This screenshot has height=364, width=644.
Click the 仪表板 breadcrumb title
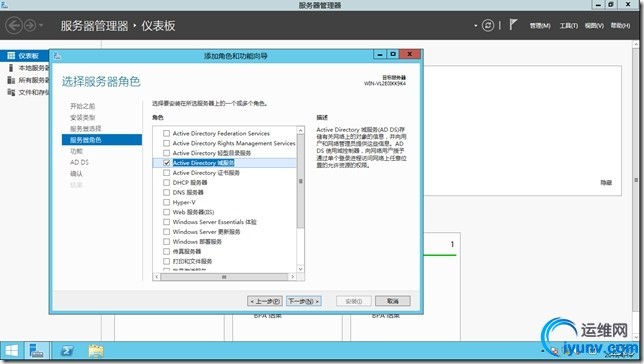pyautogui.click(x=158, y=25)
